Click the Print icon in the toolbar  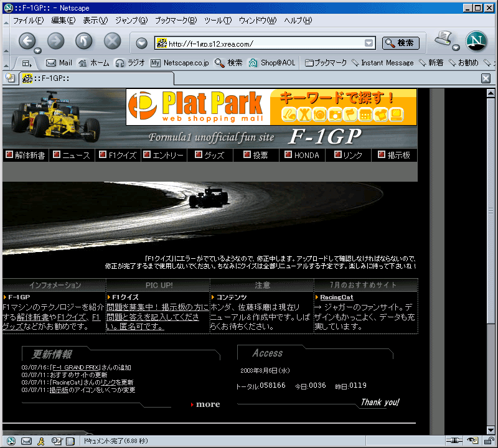click(443, 39)
